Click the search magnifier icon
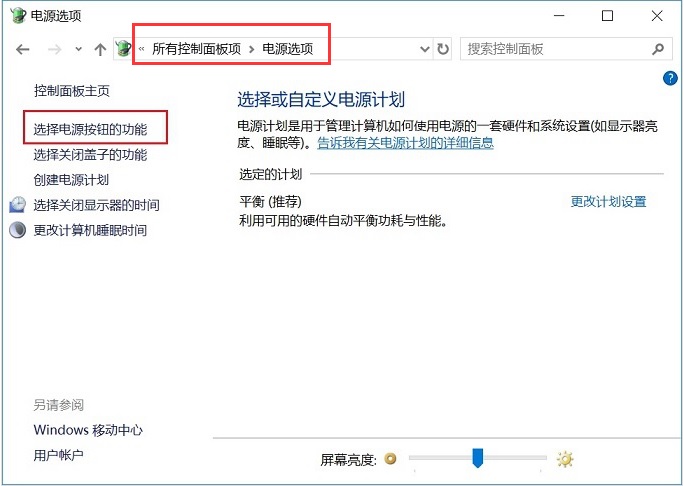Image resolution: width=684 pixels, height=486 pixels. coord(657,48)
